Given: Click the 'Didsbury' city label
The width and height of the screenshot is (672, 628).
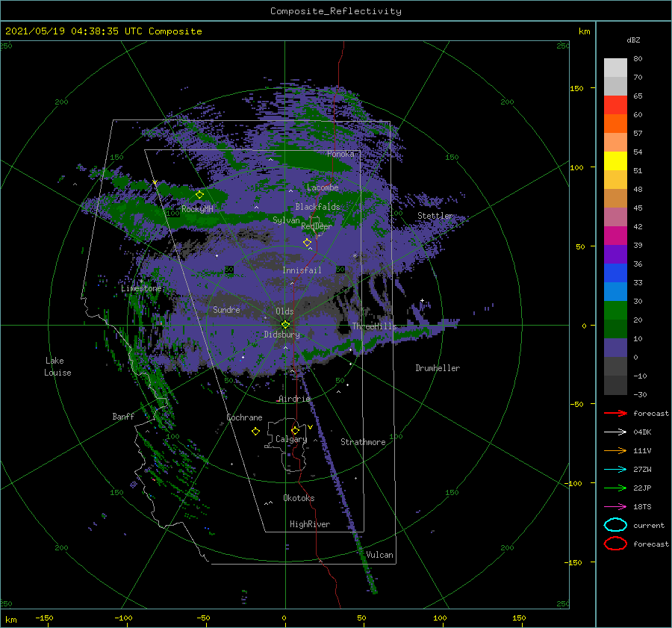Looking at the screenshot, I should (282, 335).
